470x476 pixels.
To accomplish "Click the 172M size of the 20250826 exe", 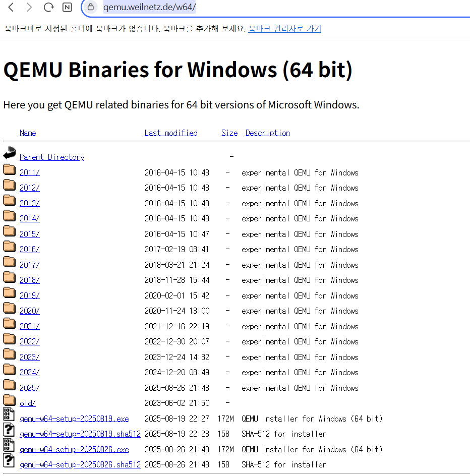I will pyautogui.click(x=225, y=449).
